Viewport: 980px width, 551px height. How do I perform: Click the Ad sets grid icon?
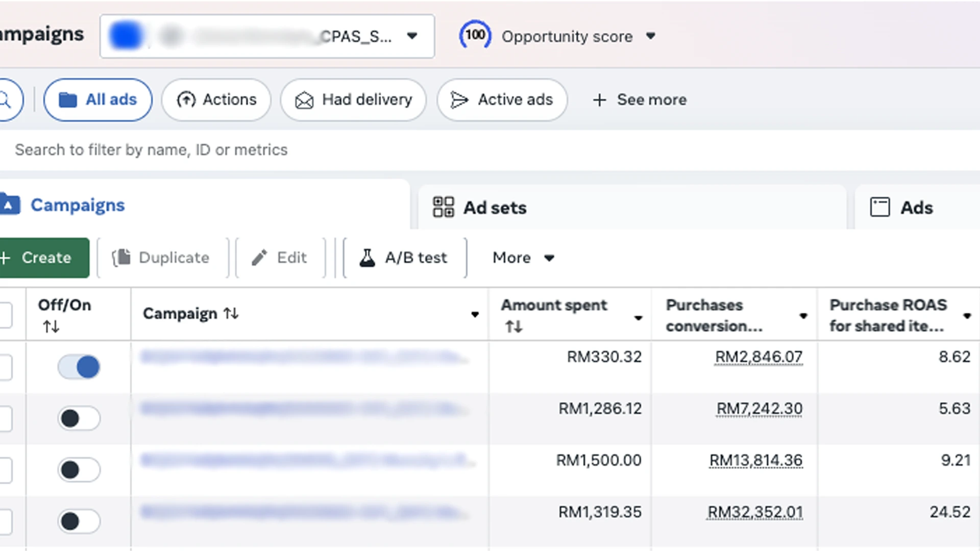point(443,207)
